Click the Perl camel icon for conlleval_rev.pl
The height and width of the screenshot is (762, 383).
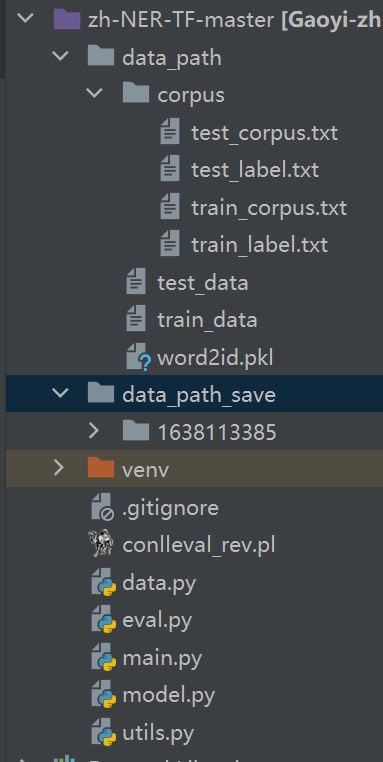tap(101, 545)
